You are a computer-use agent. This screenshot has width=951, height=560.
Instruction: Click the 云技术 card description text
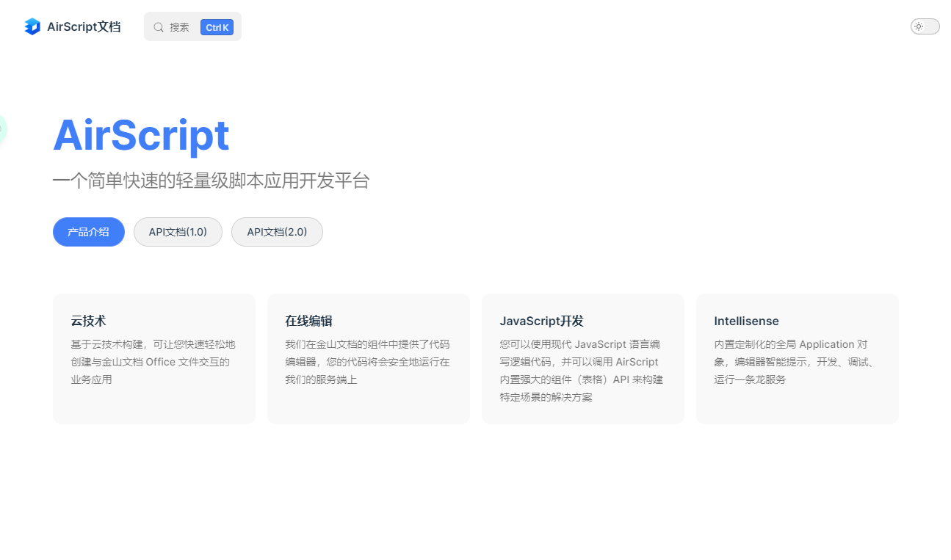coord(153,362)
